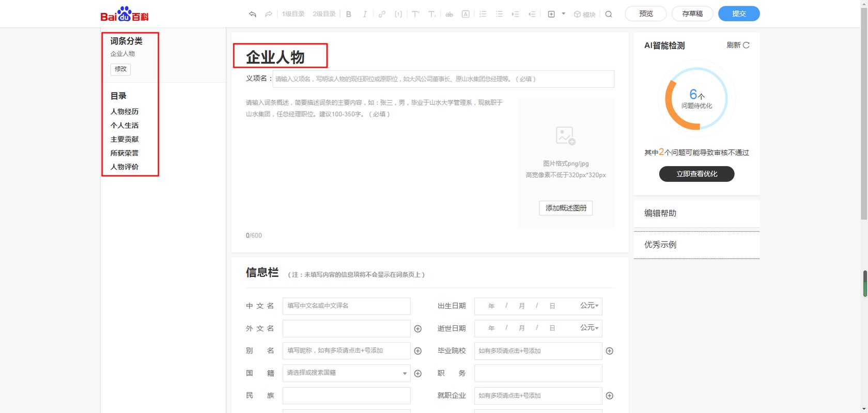
Task: Click the 毕业院校 input field
Action: click(x=538, y=351)
